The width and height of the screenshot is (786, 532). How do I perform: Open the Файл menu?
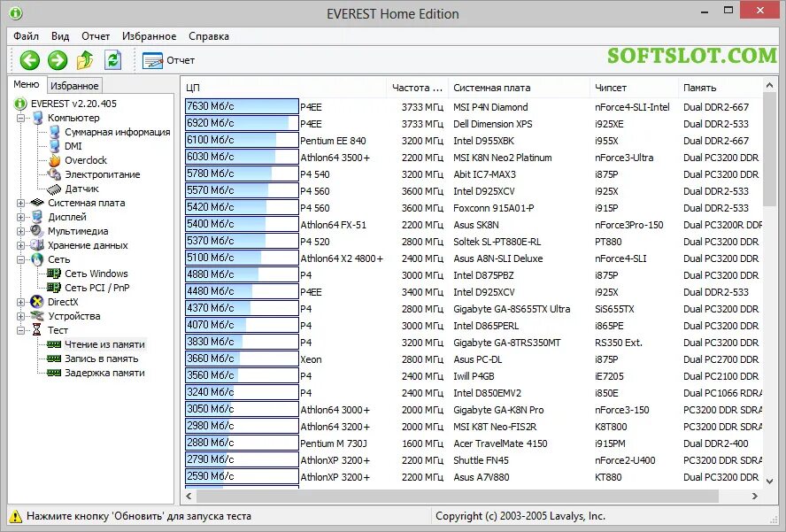click(26, 36)
